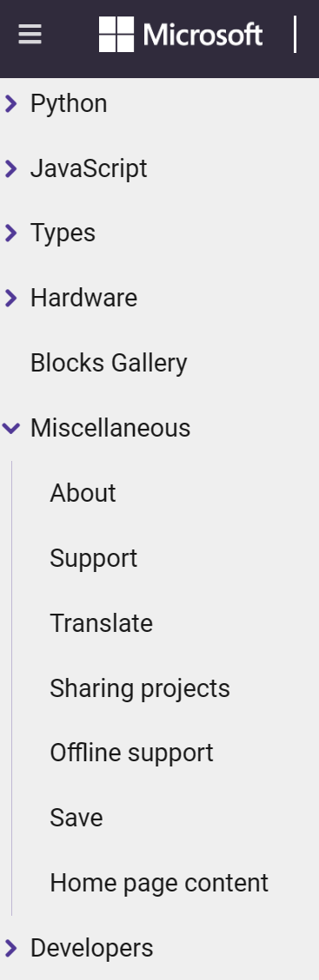
Task: Open Sharing projects documentation
Action: (x=140, y=688)
